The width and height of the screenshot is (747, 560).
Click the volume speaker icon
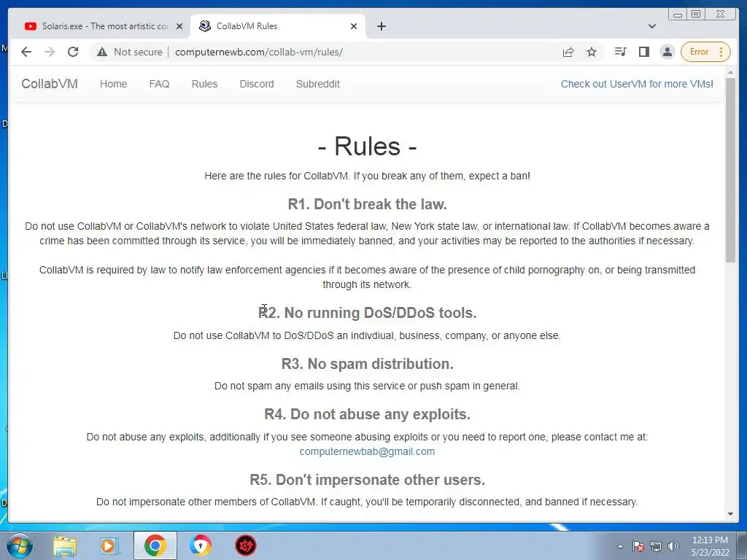tap(673, 546)
